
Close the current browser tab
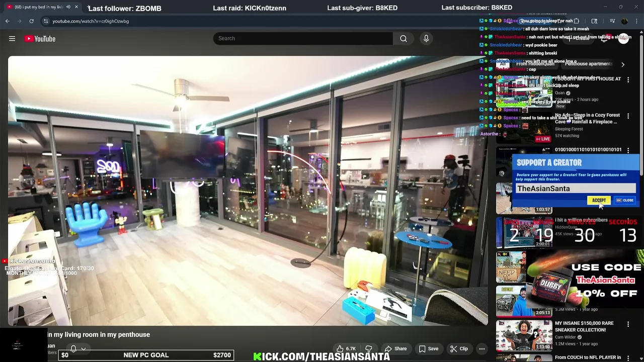[76, 7]
